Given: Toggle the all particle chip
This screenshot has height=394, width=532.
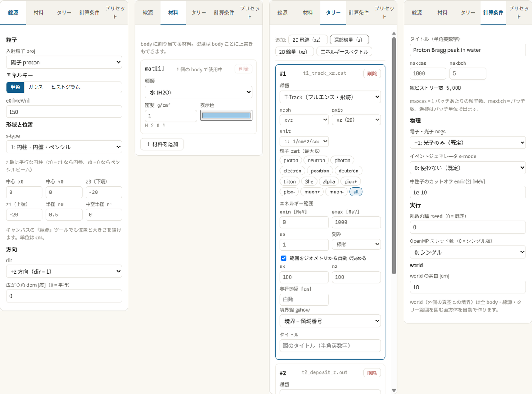Looking at the screenshot, I should click(356, 192).
